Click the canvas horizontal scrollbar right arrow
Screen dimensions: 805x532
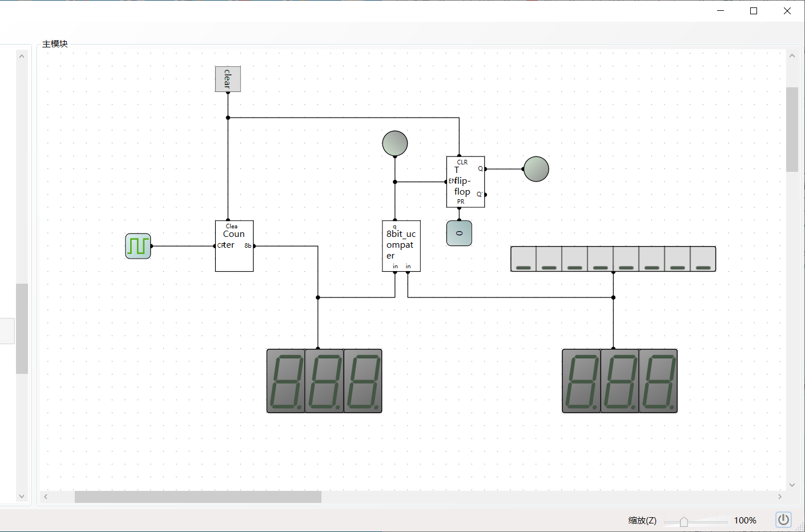coord(780,497)
